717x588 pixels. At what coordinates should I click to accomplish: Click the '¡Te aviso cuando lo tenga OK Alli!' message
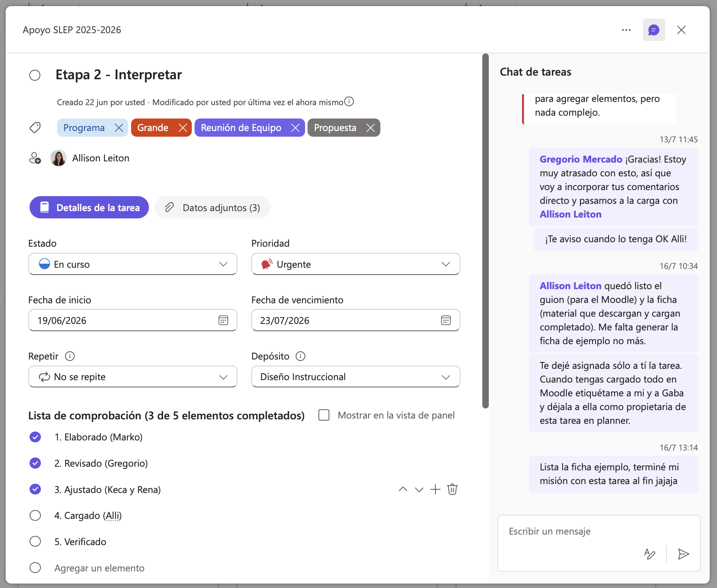click(x=616, y=239)
